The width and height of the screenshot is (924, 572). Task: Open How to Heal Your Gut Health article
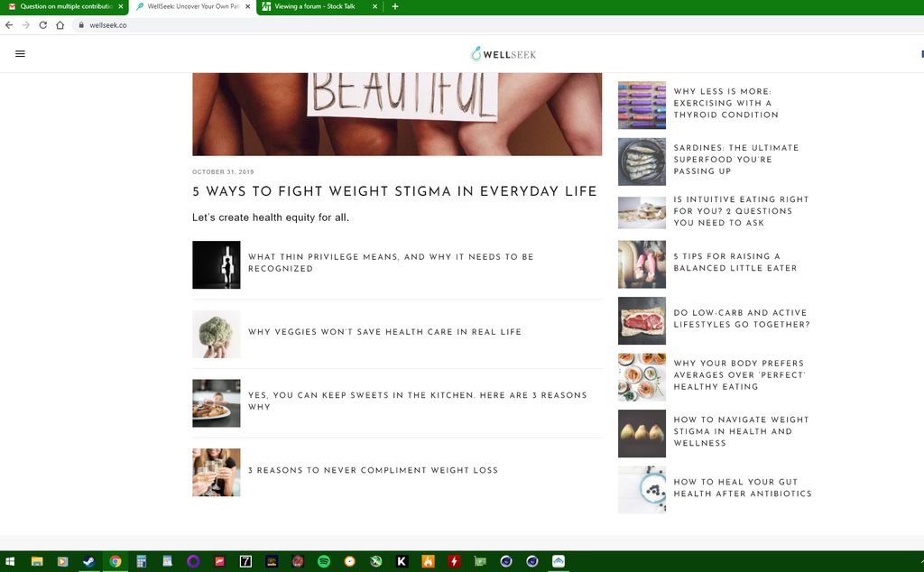coord(743,488)
